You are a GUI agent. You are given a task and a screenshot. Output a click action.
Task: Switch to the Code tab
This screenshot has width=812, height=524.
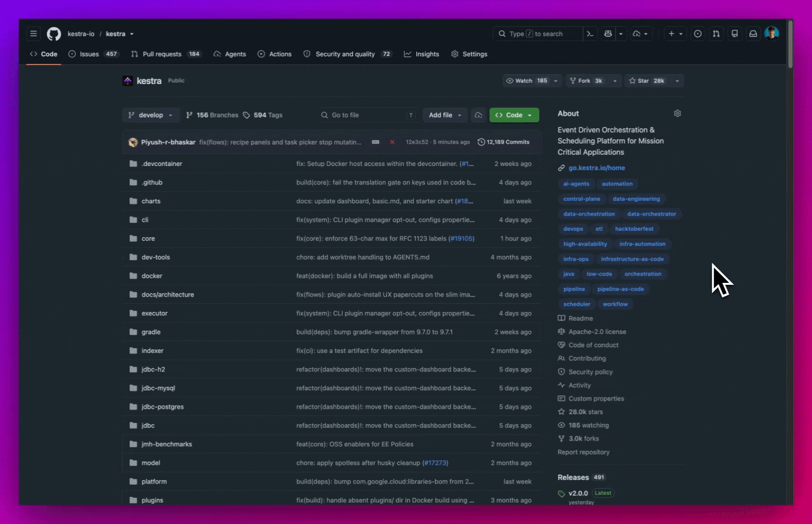pos(44,54)
